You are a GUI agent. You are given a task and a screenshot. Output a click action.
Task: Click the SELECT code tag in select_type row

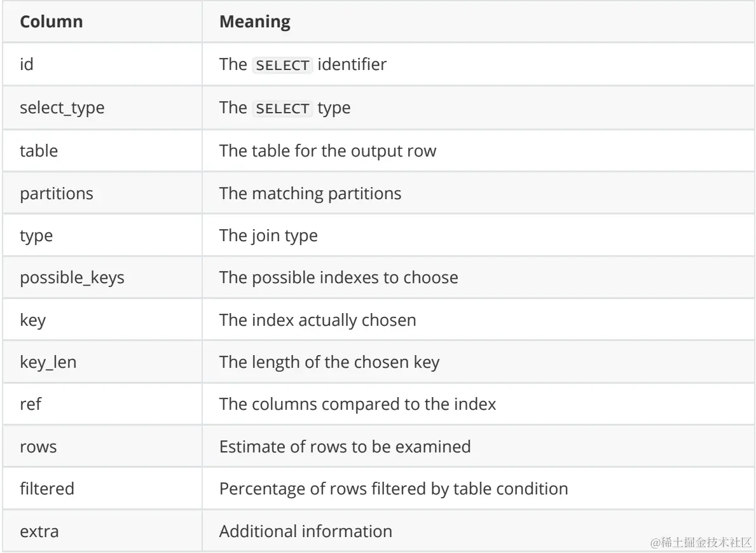click(282, 108)
